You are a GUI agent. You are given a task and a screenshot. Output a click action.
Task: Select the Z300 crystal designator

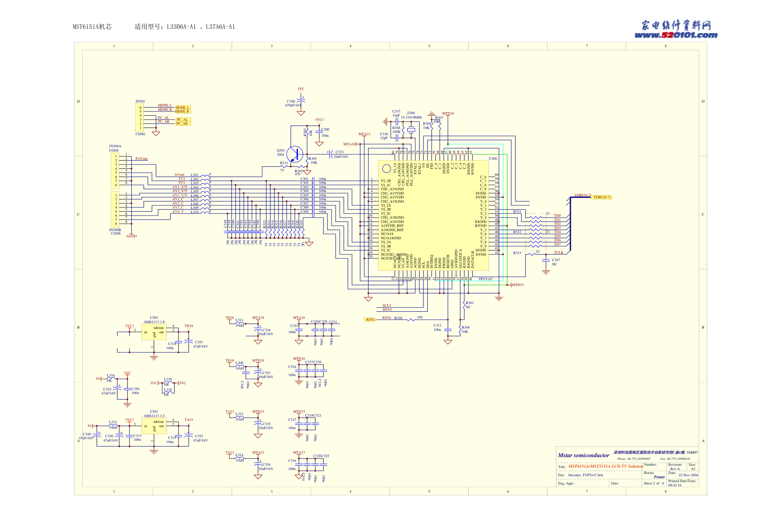tap(411, 113)
